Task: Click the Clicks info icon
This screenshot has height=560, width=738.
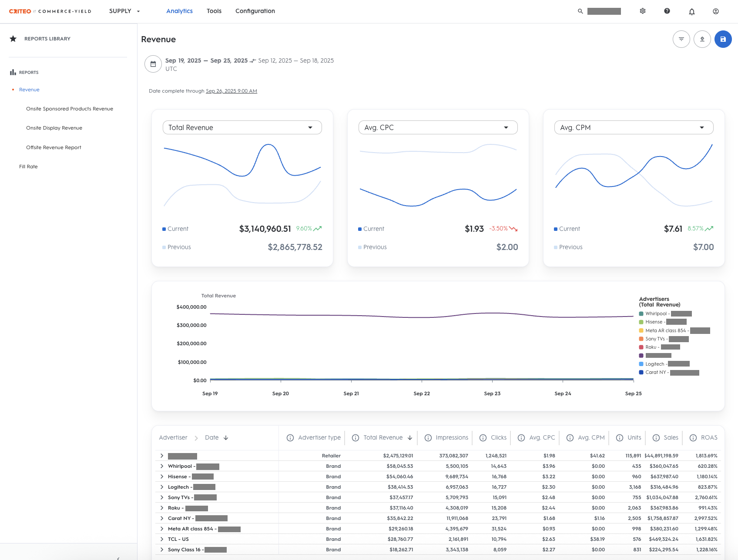Action: pyautogui.click(x=483, y=438)
